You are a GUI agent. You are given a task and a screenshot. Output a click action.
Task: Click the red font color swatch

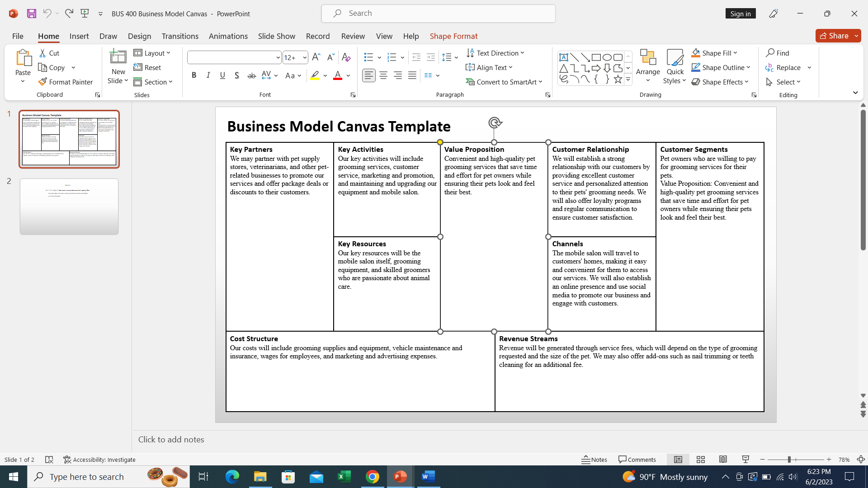pyautogui.click(x=338, y=75)
